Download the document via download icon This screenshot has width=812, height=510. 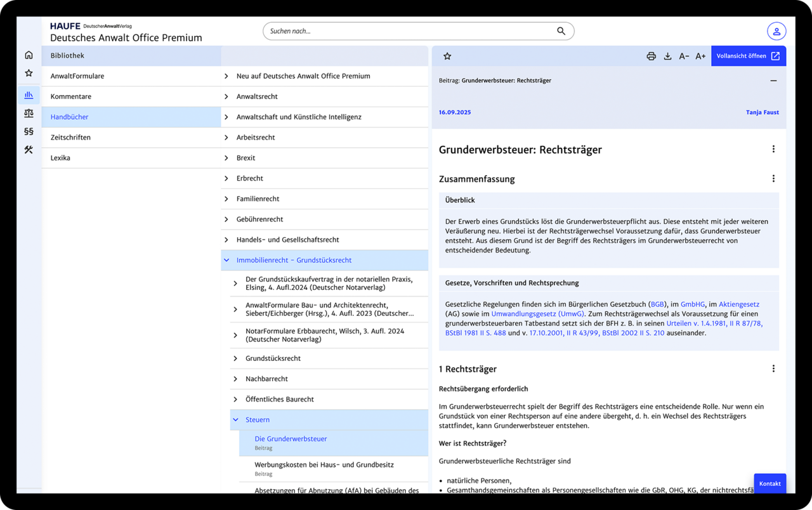(667, 56)
